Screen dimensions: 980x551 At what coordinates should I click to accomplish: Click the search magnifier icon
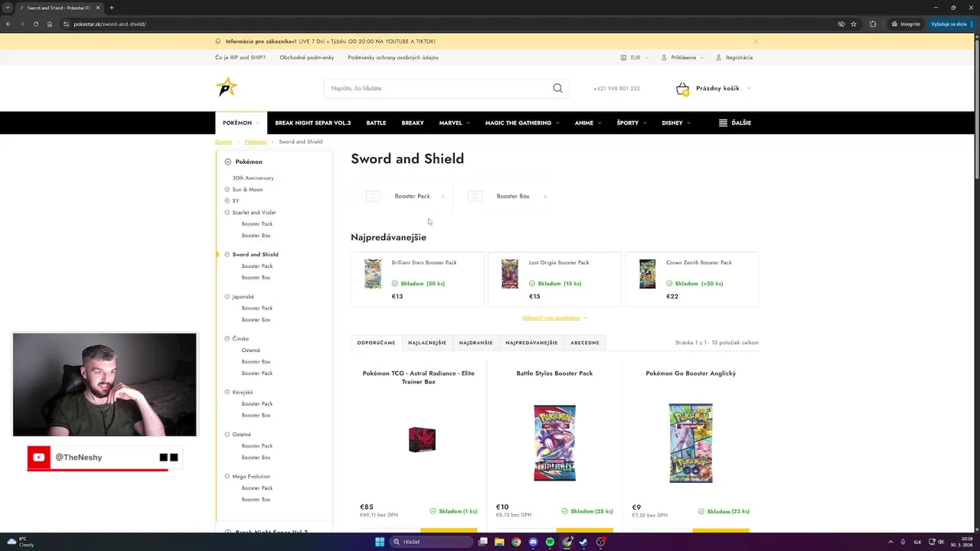[x=557, y=88]
